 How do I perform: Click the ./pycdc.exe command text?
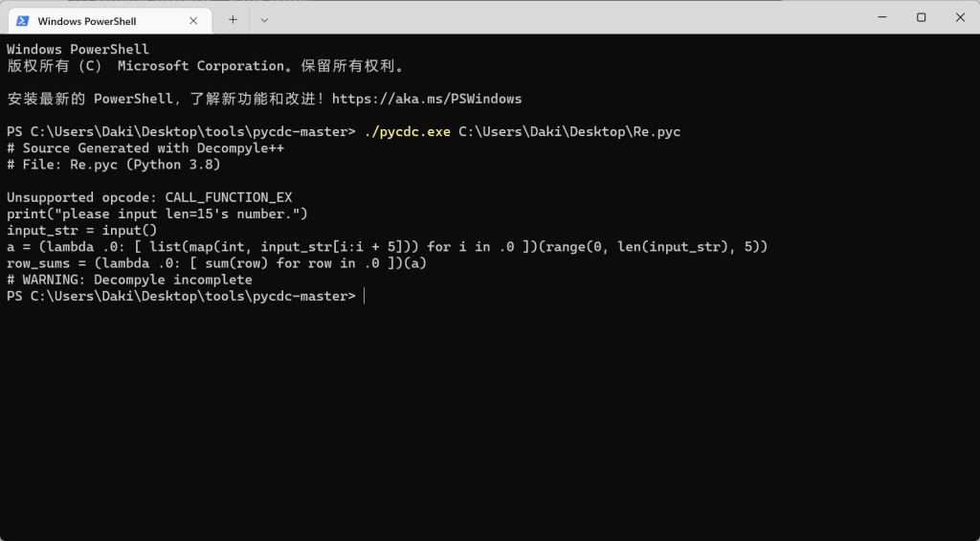click(407, 132)
